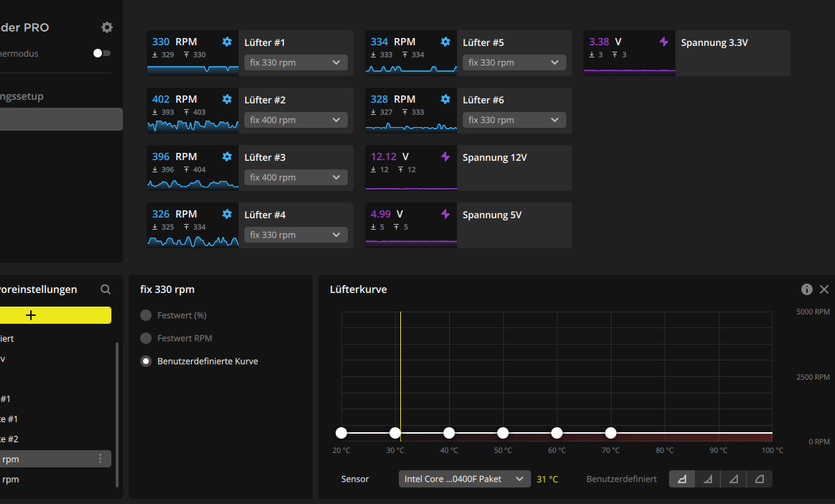Viewport: 835px width, 504px height.
Task: Select the third curve shape preset icon
Action: tap(734, 479)
